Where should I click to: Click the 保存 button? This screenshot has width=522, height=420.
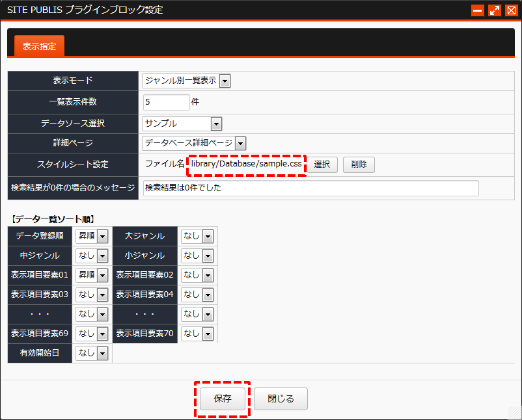[x=223, y=399]
